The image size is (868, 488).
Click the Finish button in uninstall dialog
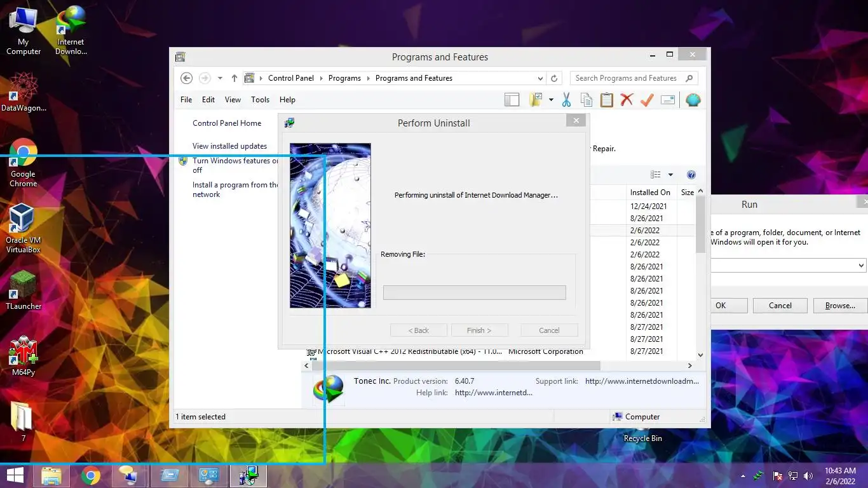[479, 330]
